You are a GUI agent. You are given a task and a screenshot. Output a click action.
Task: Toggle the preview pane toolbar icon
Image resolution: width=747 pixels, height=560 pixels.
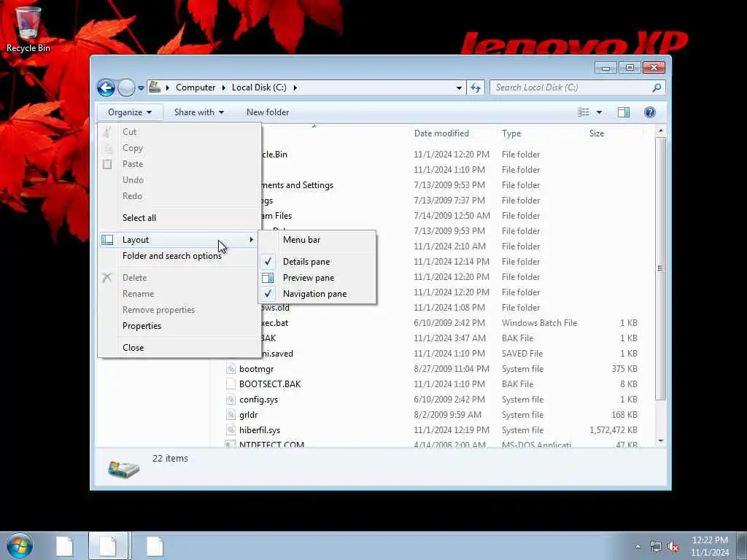pos(624,112)
